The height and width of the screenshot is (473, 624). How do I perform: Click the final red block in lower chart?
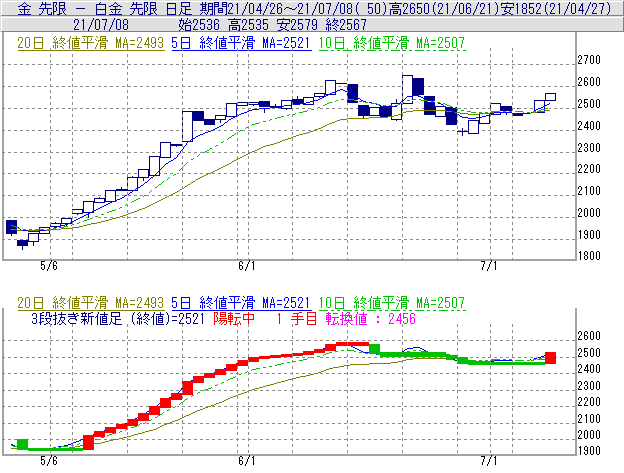(x=550, y=358)
